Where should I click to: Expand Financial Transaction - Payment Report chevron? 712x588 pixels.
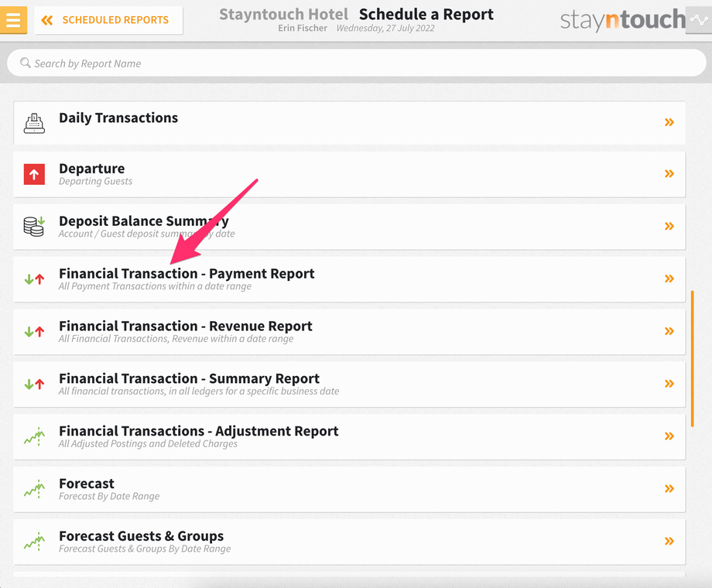[x=669, y=279]
